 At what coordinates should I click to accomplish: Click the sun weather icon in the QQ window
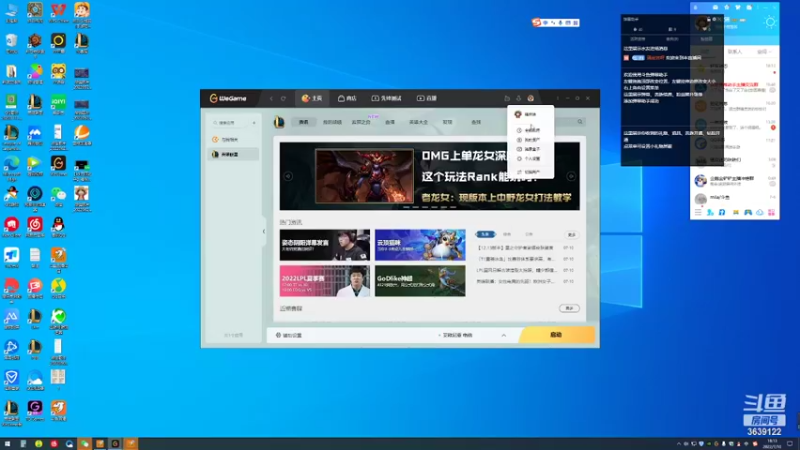pos(770,22)
